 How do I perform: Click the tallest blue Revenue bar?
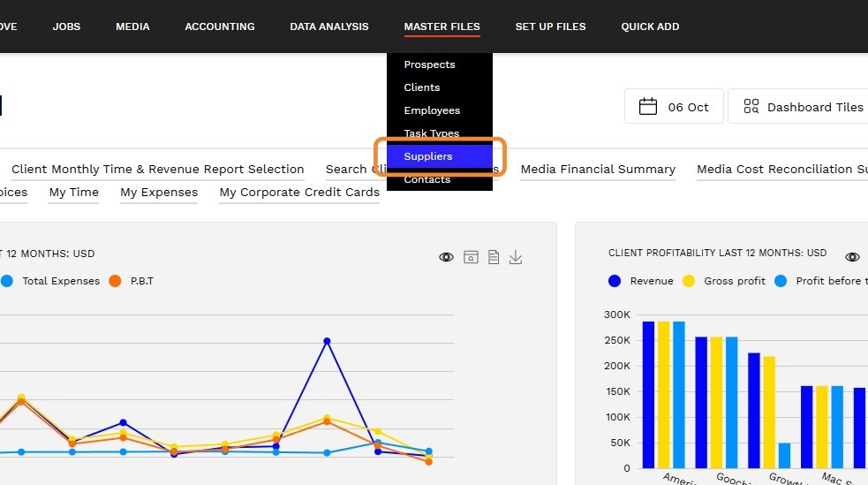[648, 395]
